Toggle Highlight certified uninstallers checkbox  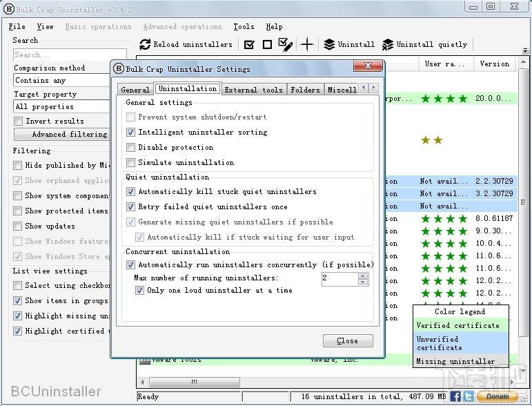click(18, 331)
